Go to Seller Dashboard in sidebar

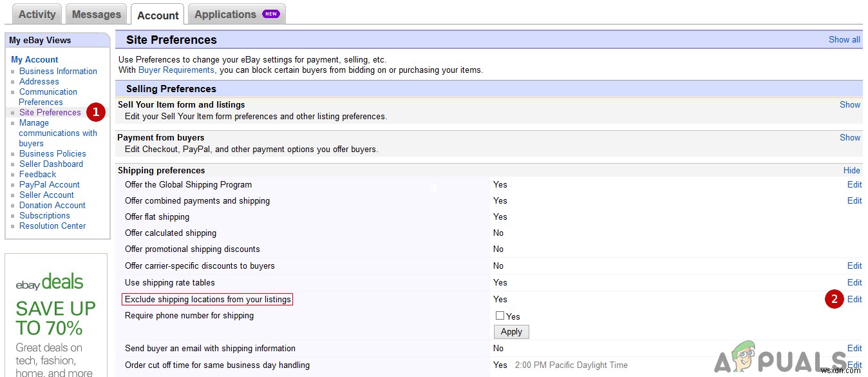click(51, 164)
